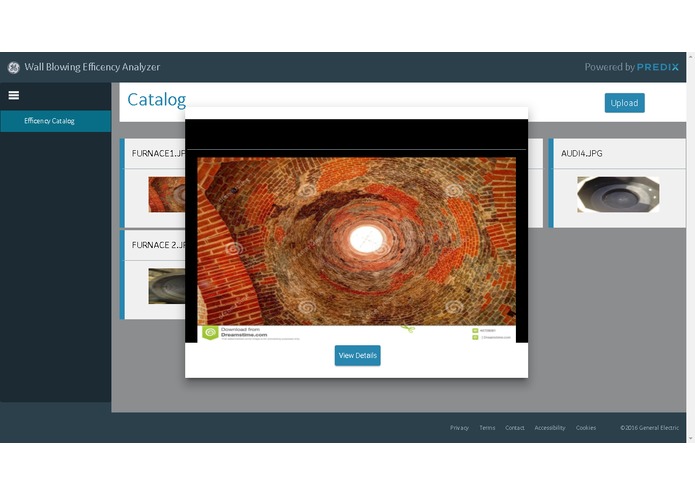
Task: Click the Catalog page heading
Action: click(156, 100)
